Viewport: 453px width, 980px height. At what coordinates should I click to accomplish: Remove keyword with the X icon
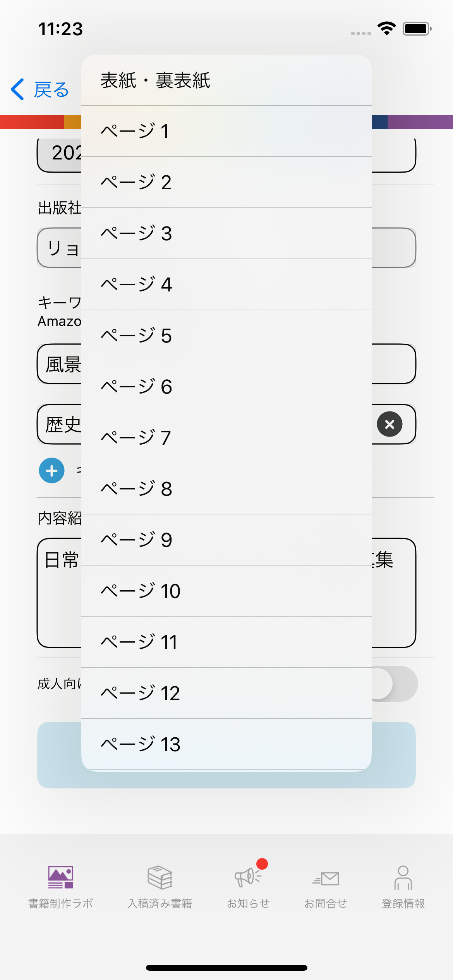pos(390,424)
